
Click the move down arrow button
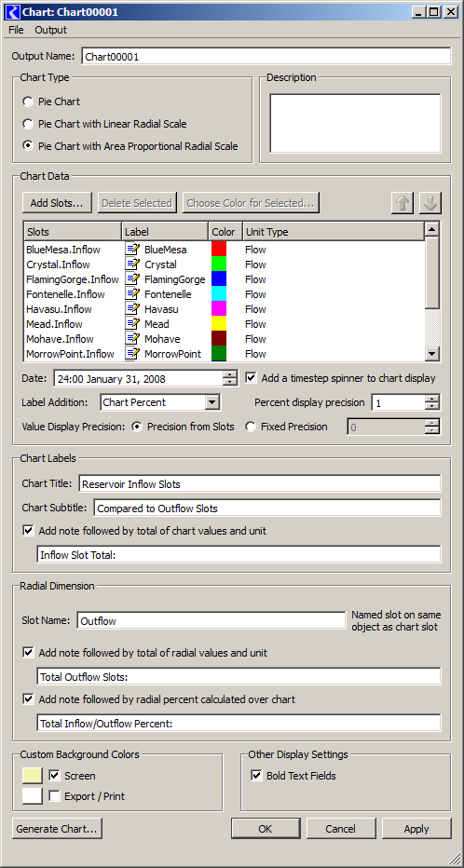point(430,203)
